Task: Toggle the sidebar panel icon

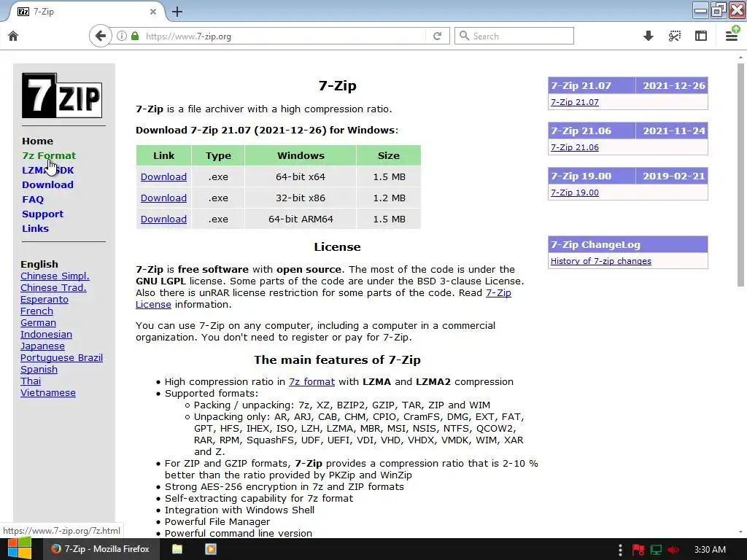Action: [701, 36]
